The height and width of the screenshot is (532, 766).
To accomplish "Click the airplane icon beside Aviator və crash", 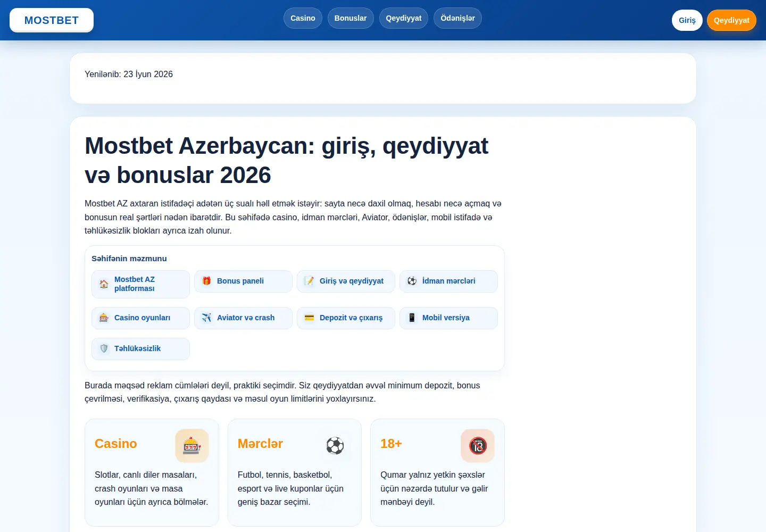I will (x=206, y=318).
